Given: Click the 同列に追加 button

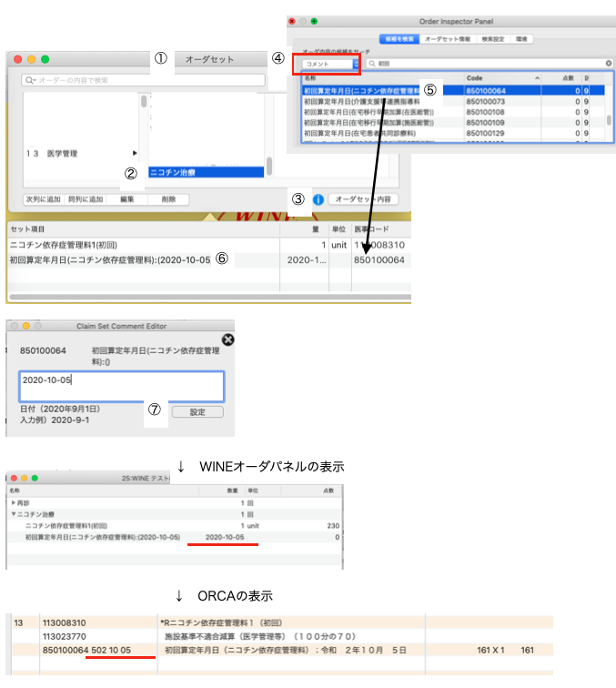Looking at the screenshot, I should (86, 199).
